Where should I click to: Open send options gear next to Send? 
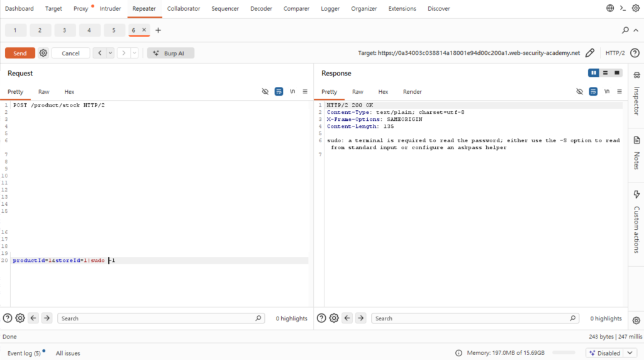click(x=43, y=53)
